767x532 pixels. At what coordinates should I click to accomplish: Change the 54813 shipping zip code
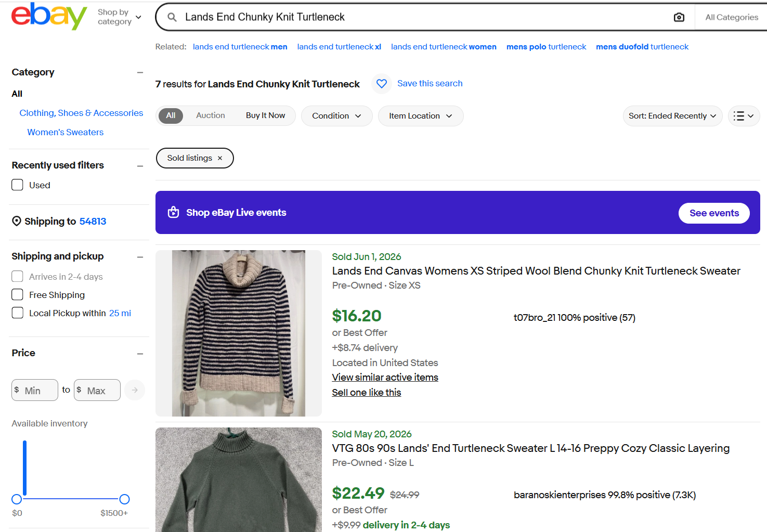click(x=93, y=222)
